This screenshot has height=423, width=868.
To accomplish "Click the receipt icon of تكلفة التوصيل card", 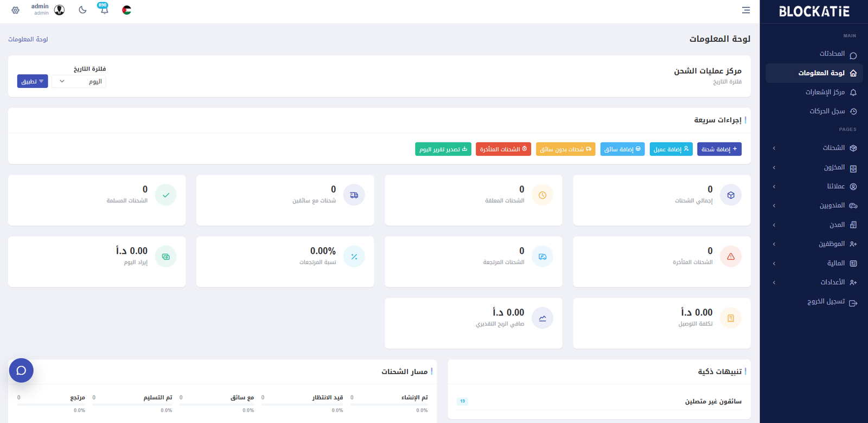I will coord(731,318).
